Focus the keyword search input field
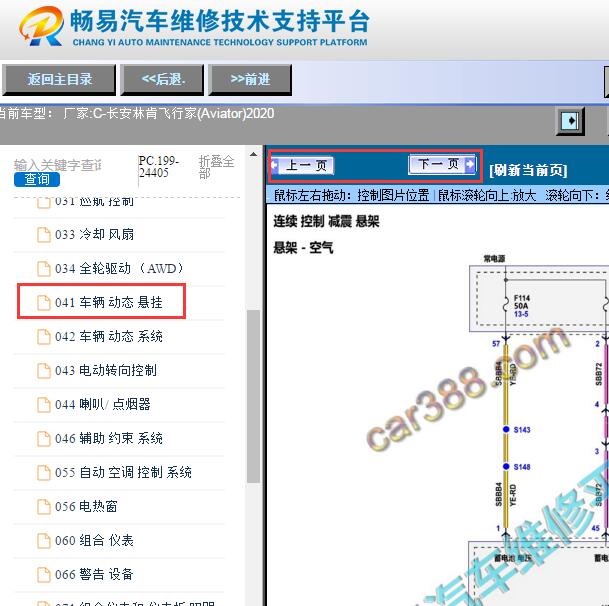This screenshot has width=609, height=606. click(58, 165)
